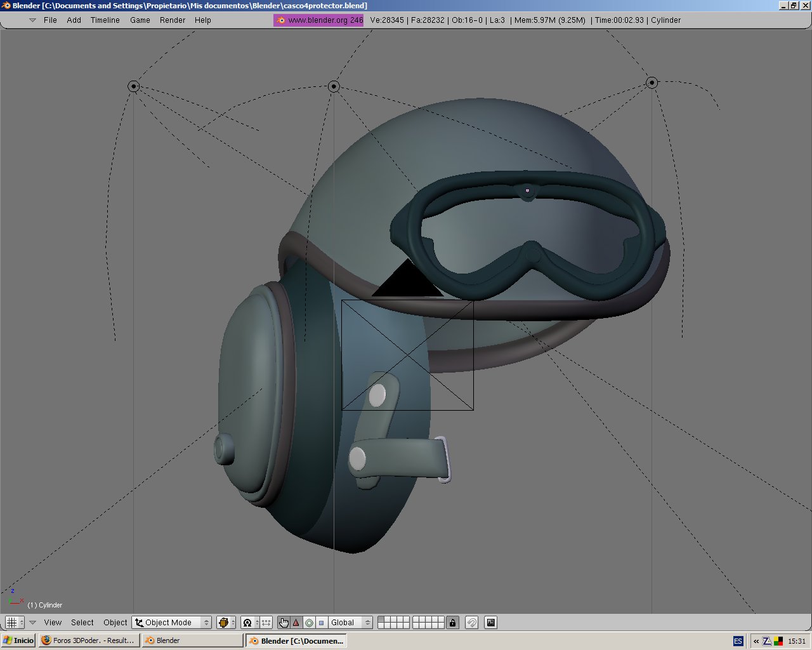Image resolution: width=812 pixels, height=650 pixels.
Task: Enable the rotate manipulator circle icon
Action: click(309, 623)
